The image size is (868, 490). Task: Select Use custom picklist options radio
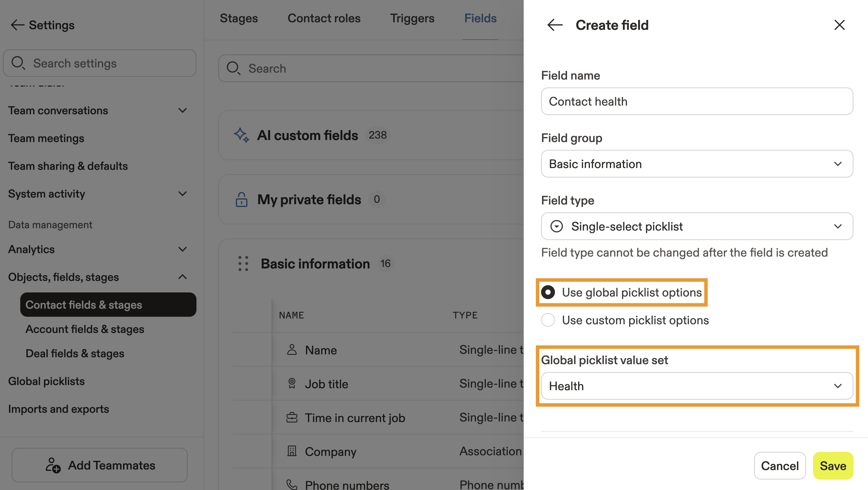point(548,320)
